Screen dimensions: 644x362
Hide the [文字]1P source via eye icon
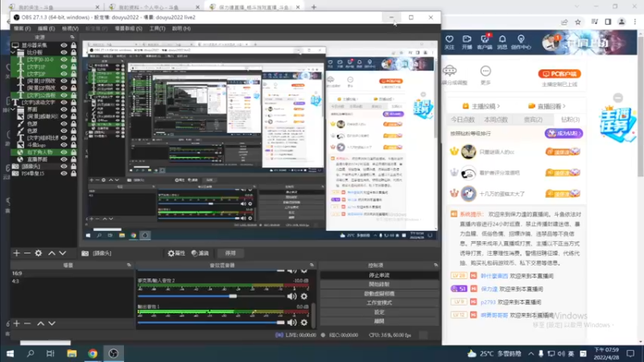pyautogui.click(x=64, y=67)
